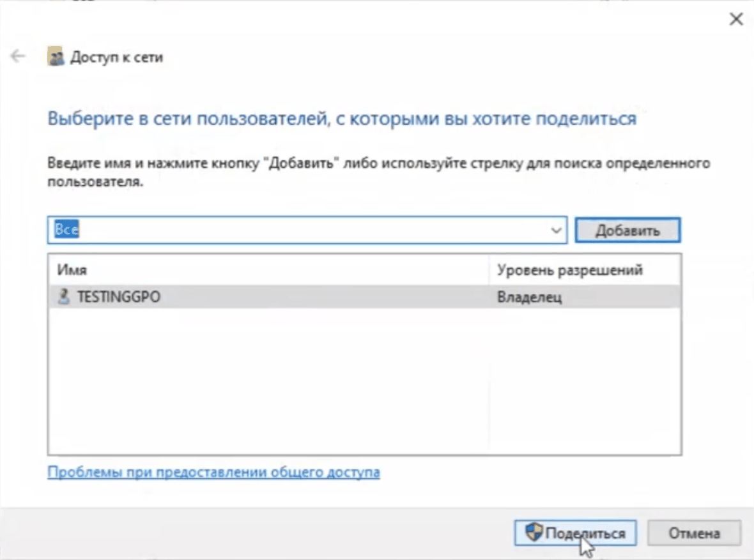Click the user icon next to TESTINGGPO
754x560 pixels.
[63, 295]
